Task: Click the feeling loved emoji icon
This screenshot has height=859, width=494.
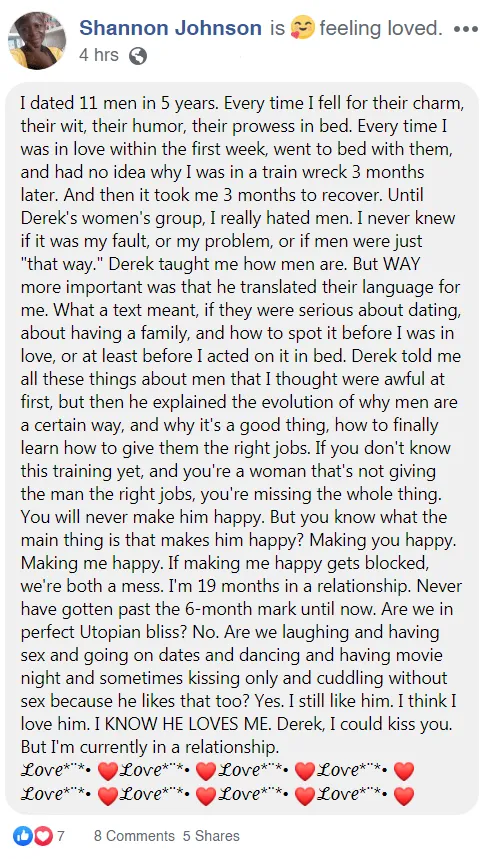Action: (302, 27)
